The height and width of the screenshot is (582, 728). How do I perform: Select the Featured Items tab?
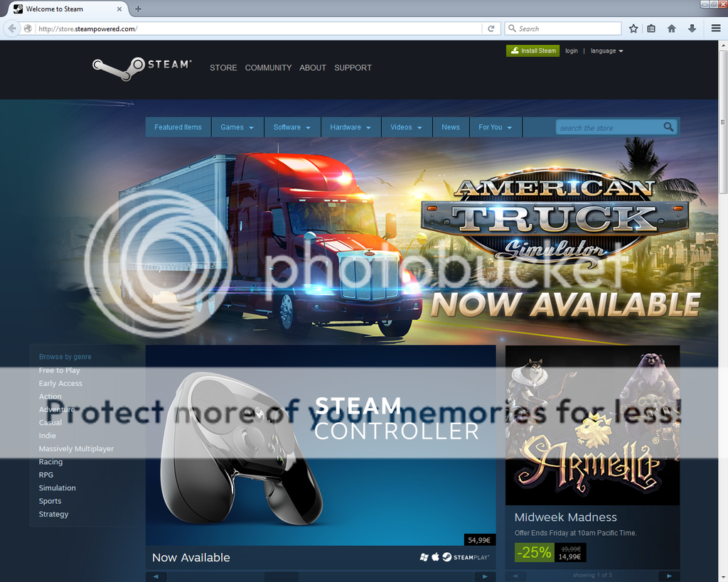178,127
